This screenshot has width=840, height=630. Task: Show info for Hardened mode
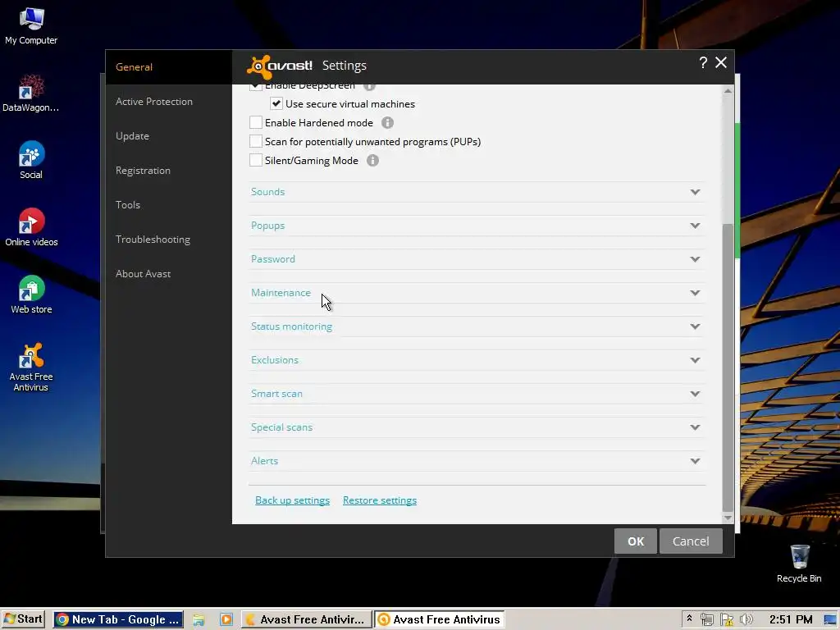[x=387, y=123]
